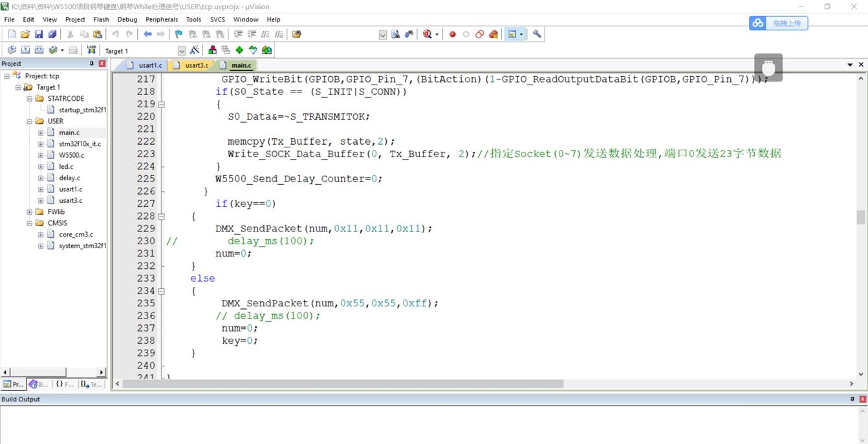Open the Debug menu
868x444 pixels.
tap(127, 19)
